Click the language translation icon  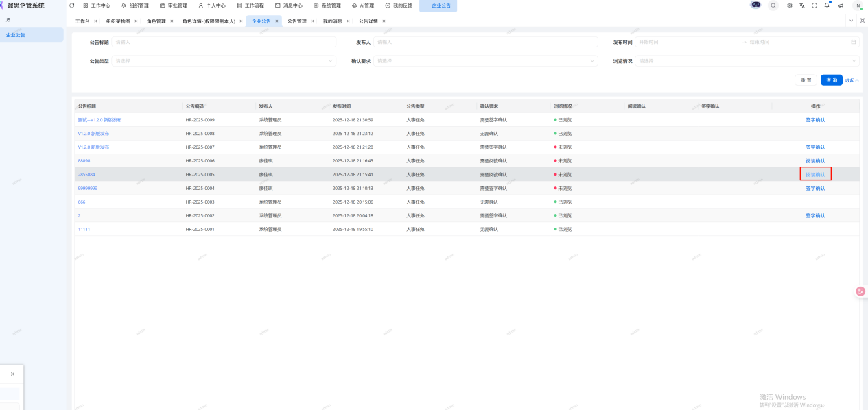pos(802,5)
